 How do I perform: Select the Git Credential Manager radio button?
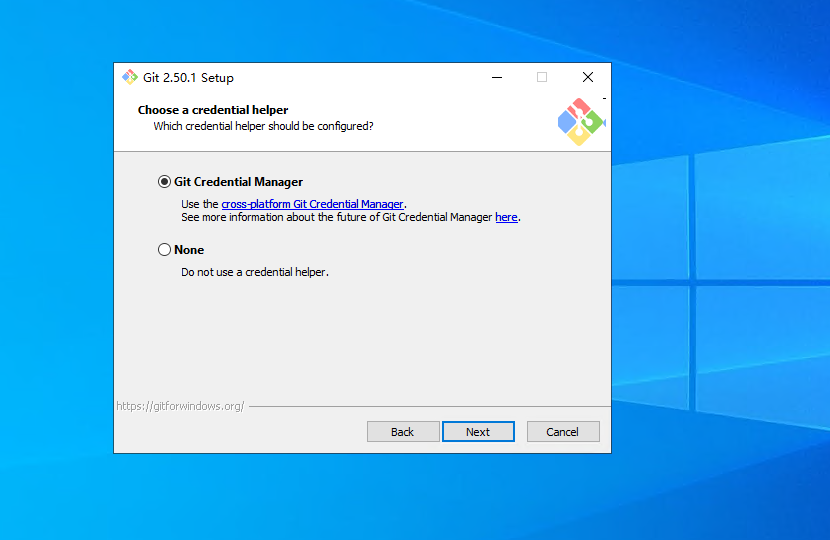[164, 182]
